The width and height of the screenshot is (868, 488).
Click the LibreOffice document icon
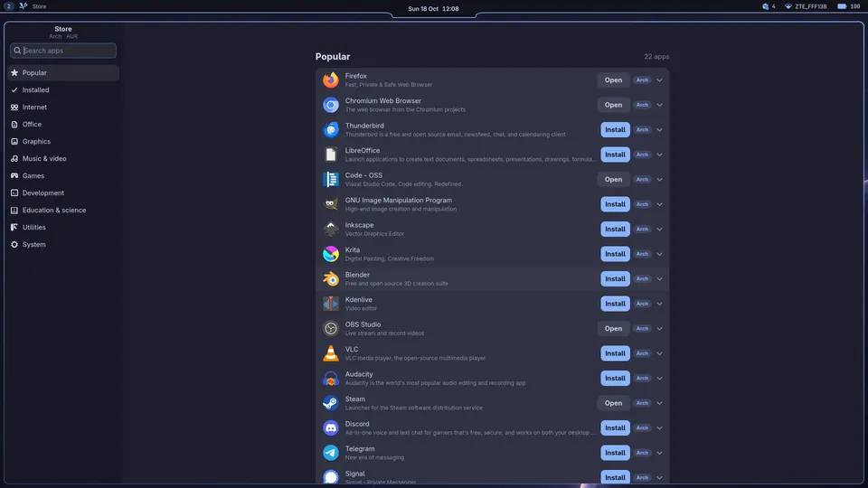(x=331, y=155)
